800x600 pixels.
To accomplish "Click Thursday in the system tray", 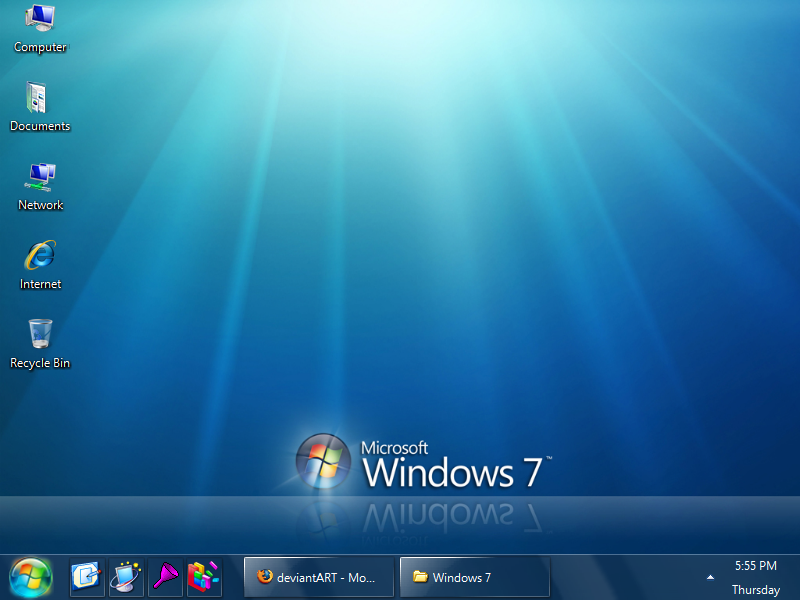I will [x=756, y=589].
